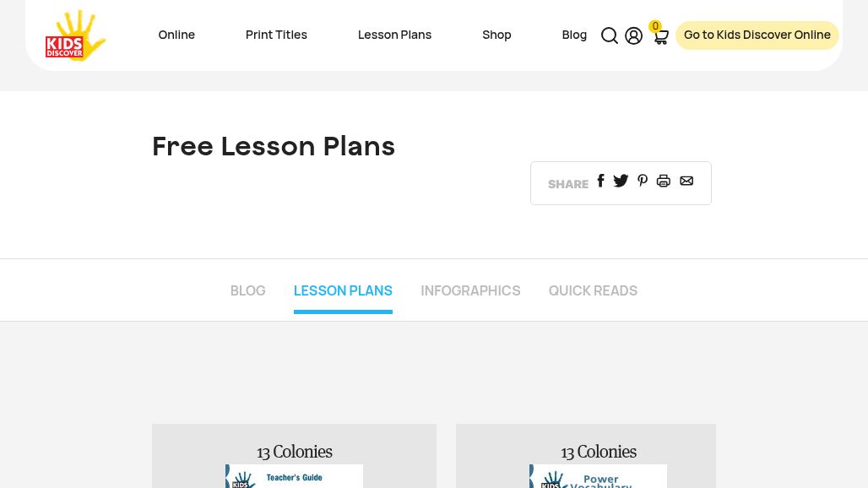
Task: Open the user account icon
Action: [634, 35]
